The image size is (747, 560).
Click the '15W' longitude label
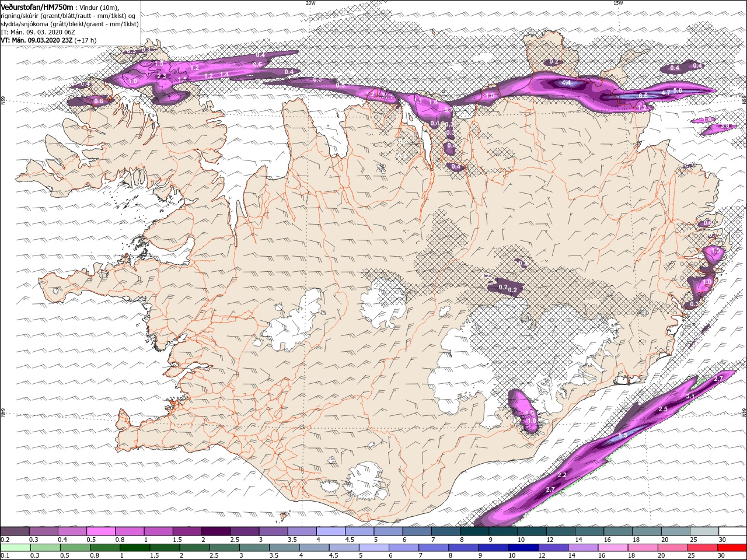(618, 3)
